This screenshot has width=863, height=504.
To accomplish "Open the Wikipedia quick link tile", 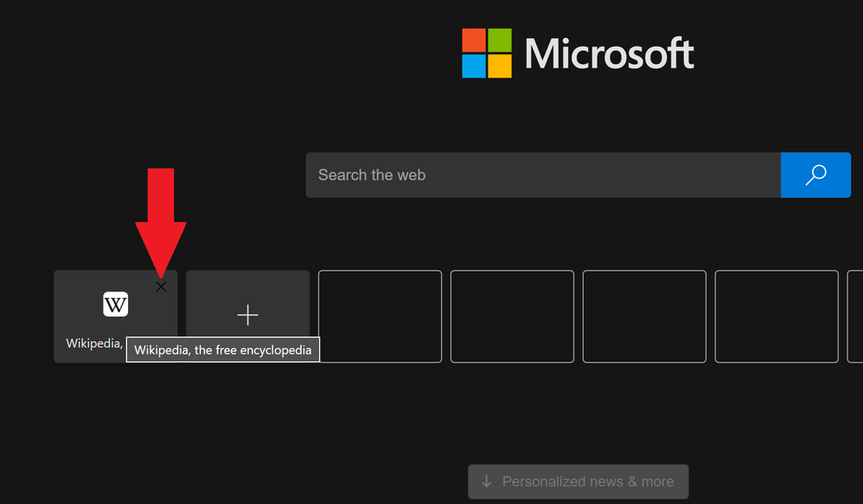I will 116,316.
